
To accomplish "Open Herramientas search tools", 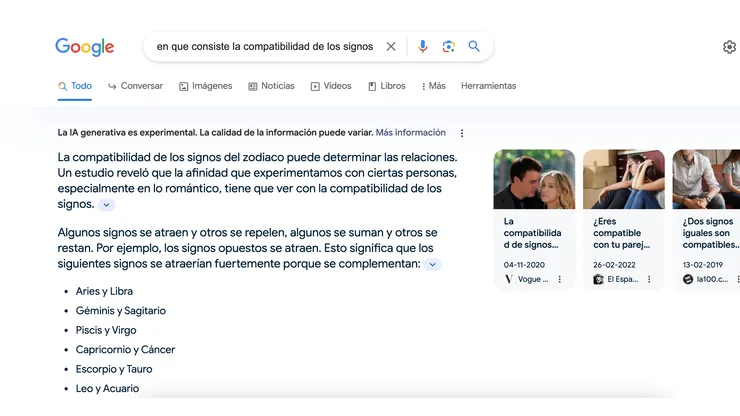I will pyautogui.click(x=488, y=86).
